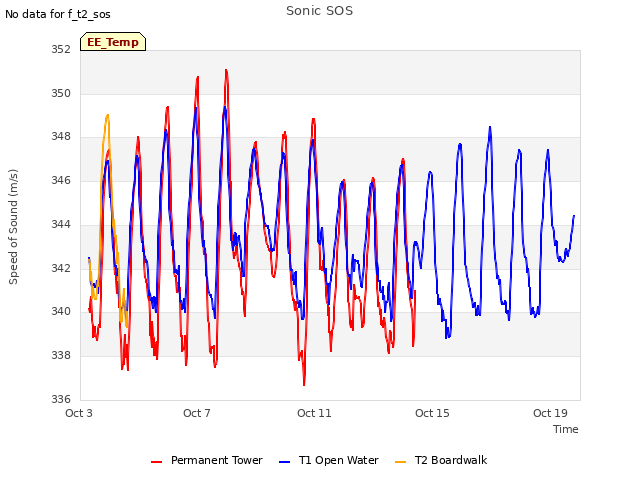This screenshot has width=640, height=480.
Task: Click the 352 y-axis tick label
Action: (x=61, y=49)
